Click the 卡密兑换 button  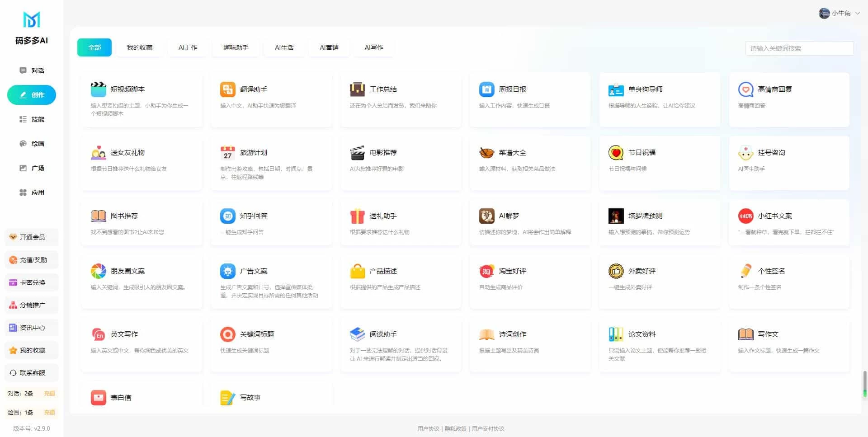click(32, 282)
